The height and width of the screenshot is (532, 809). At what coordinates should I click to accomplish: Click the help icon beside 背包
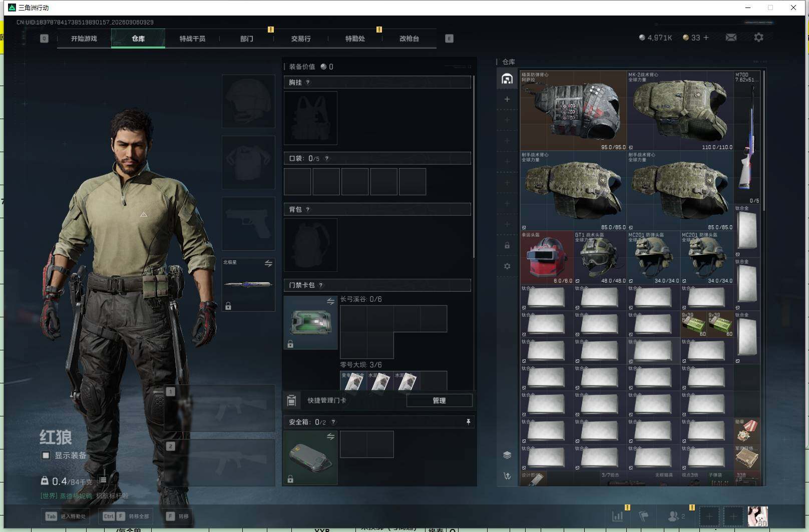308,210
